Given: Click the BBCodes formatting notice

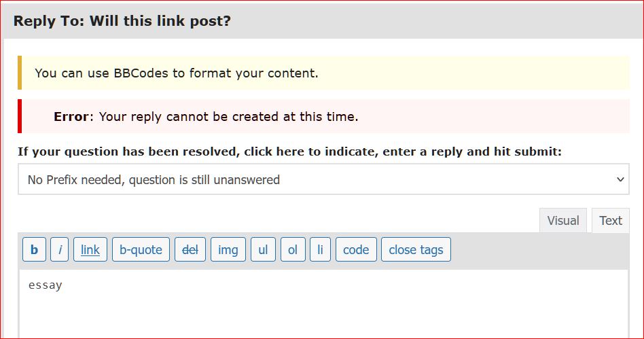Looking at the screenshot, I should pos(176,73).
